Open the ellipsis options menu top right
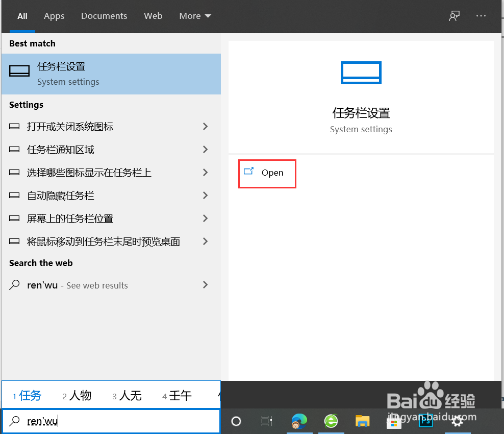 [x=481, y=16]
